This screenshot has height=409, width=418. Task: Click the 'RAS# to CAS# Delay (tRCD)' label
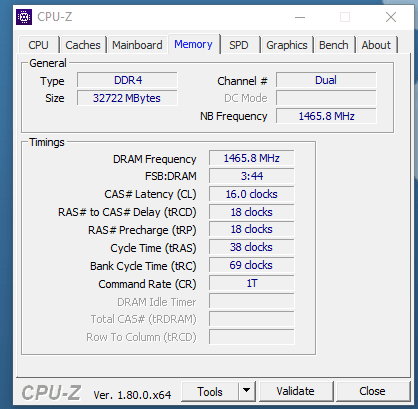click(127, 212)
